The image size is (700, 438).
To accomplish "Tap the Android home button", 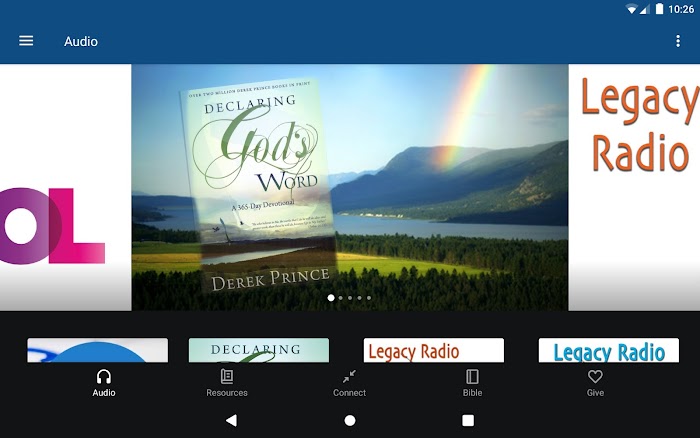I will tap(350, 420).
